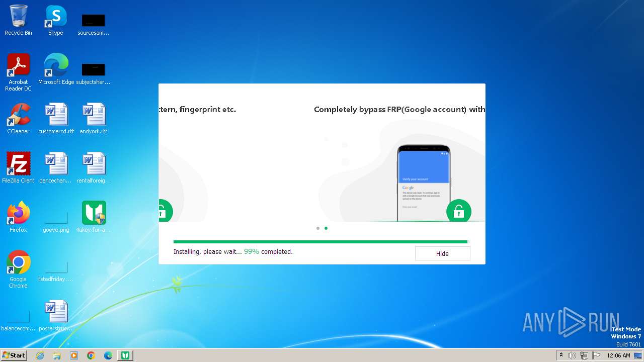Open the posterstruc document icon
Image resolution: width=644 pixels, height=362 pixels.
point(56,316)
